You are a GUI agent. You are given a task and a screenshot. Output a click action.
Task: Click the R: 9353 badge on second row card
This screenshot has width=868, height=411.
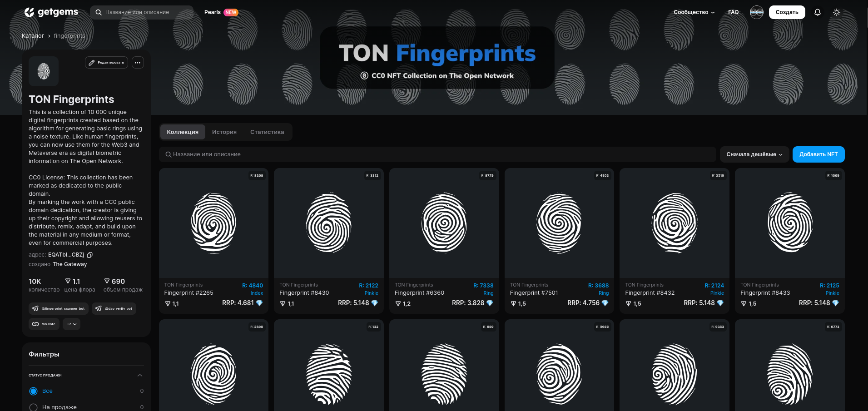(x=718, y=327)
